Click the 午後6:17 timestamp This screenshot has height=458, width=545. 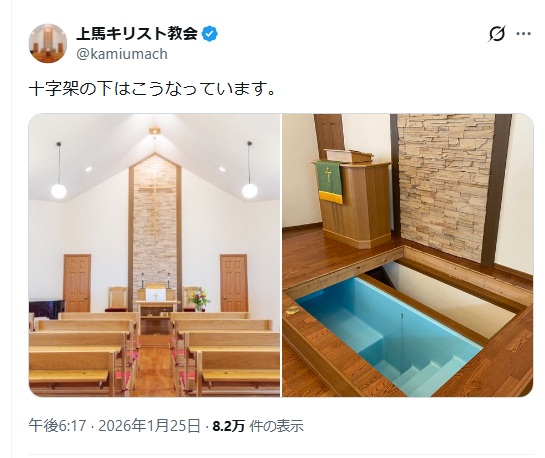click(x=57, y=426)
